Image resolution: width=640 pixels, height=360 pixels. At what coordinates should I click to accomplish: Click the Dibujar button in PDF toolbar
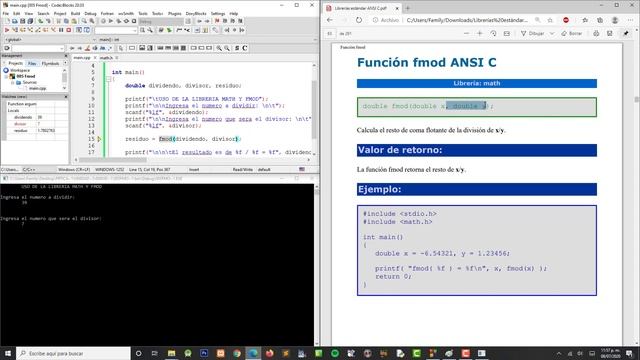(533, 33)
